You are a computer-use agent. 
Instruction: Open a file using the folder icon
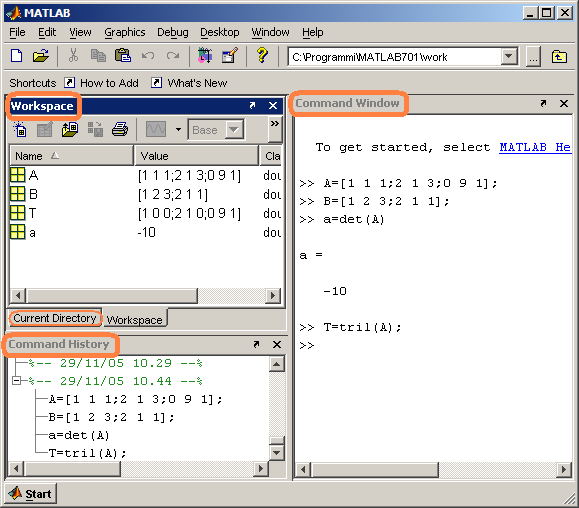[41, 56]
